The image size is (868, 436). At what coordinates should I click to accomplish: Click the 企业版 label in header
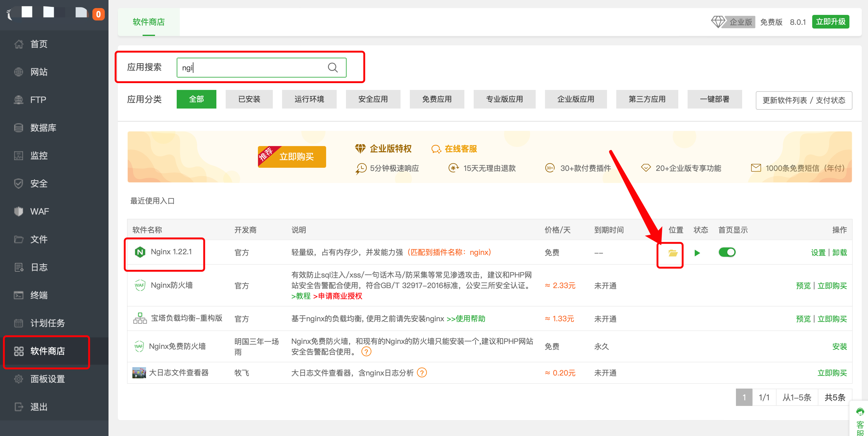[x=741, y=22]
